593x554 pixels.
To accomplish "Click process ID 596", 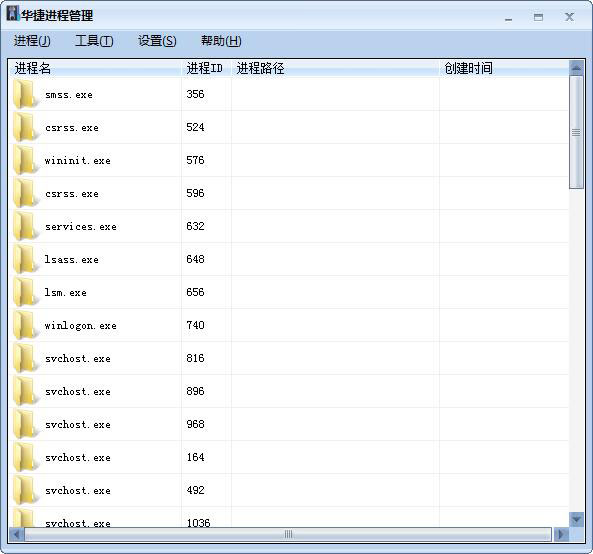I will click(x=195, y=193).
